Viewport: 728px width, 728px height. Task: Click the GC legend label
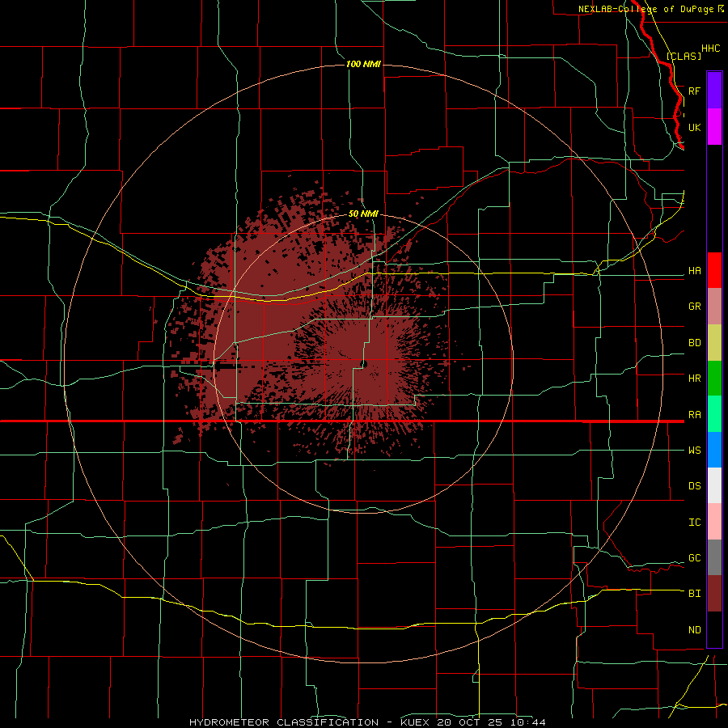tap(694, 558)
